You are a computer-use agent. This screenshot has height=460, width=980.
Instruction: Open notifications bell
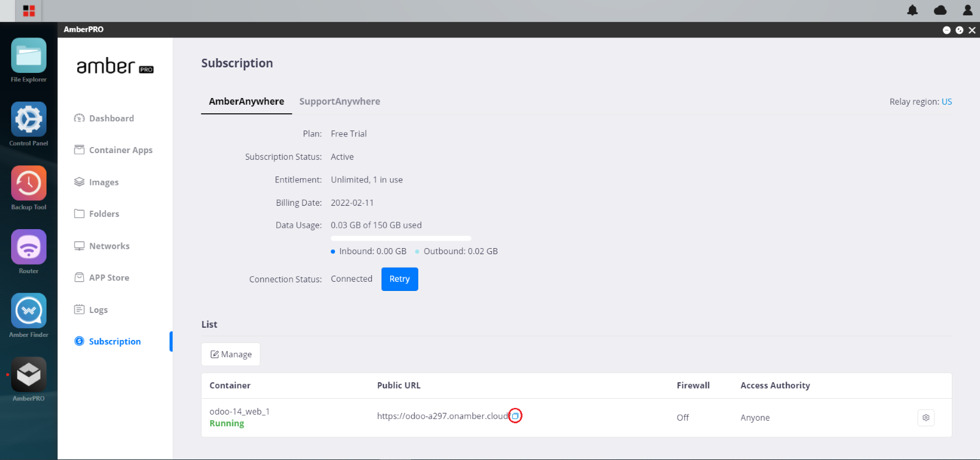click(913, 10)
